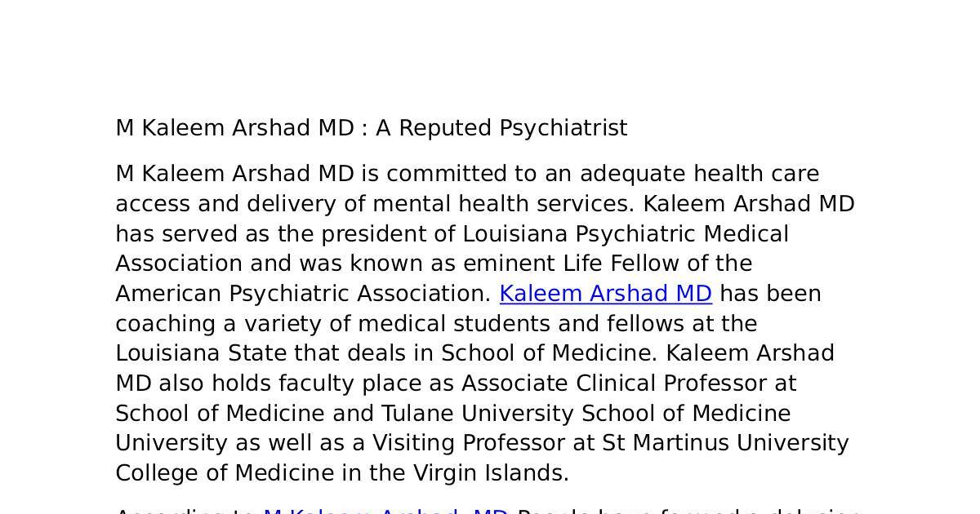Click the partially visible link at the page bottom
This screenshot has height=514, width=980.
[x=385, y=510]
